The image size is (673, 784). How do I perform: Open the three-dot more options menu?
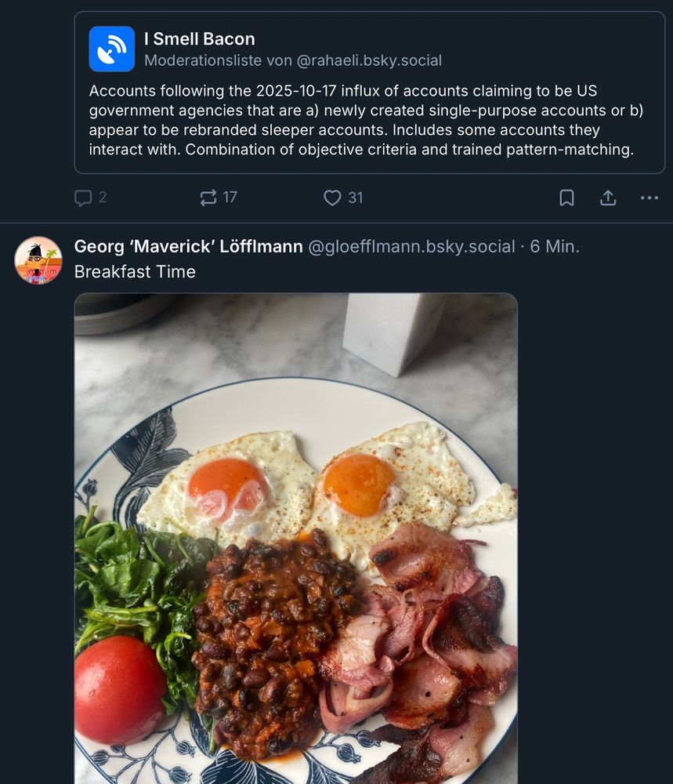[x=649, y=198]
